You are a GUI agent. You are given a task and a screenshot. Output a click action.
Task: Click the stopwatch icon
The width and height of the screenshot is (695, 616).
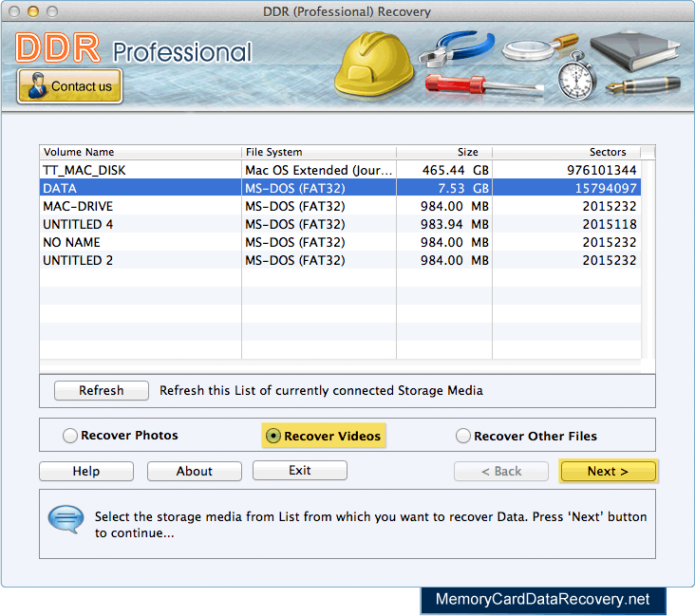[x=576, y=76]
